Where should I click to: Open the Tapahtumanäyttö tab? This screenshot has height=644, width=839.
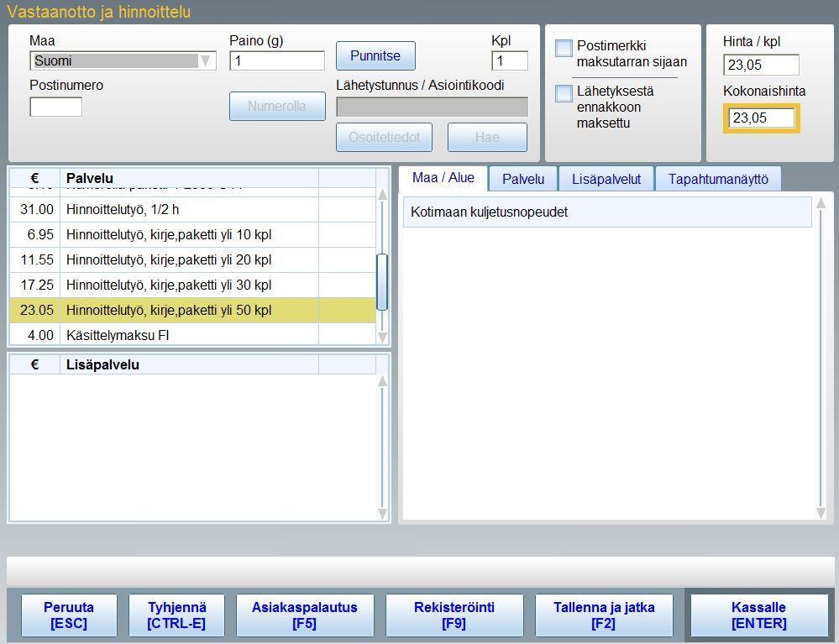718,179
